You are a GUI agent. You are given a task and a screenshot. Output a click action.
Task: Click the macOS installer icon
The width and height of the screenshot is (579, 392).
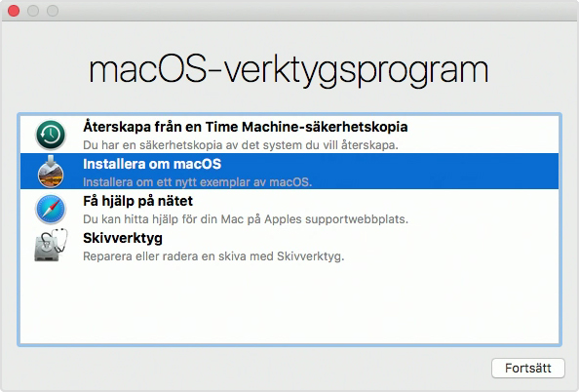51,172
